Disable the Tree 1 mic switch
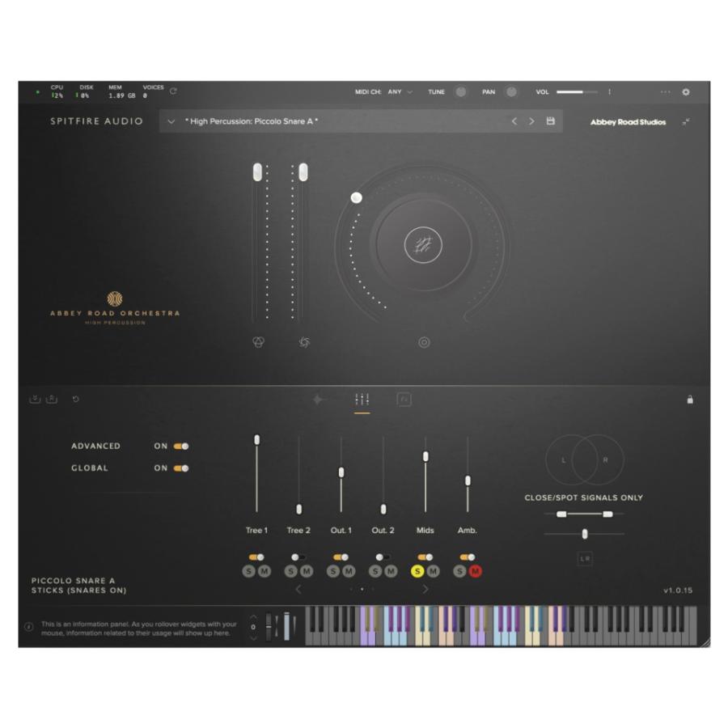Screen dimensions: 728x728 (x=256, y=557)
